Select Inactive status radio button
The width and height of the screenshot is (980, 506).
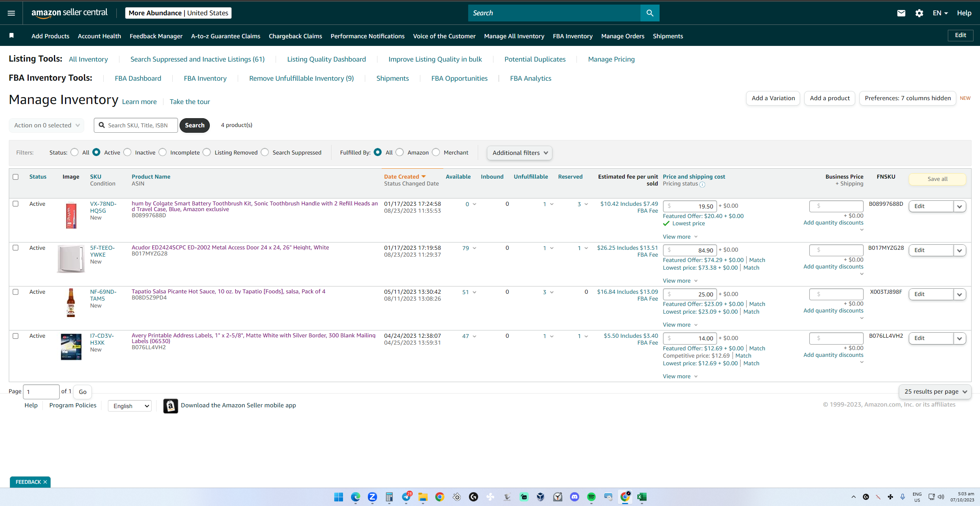[x=127, y=152]
